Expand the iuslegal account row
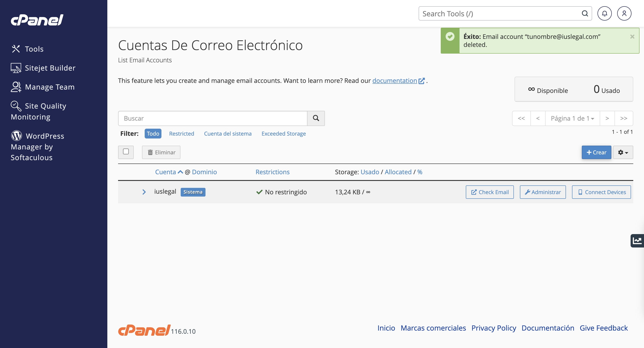 click(x=144, y=192)
